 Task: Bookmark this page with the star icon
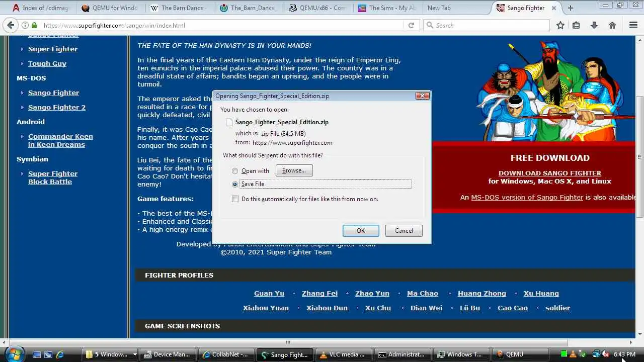(560, 25)
